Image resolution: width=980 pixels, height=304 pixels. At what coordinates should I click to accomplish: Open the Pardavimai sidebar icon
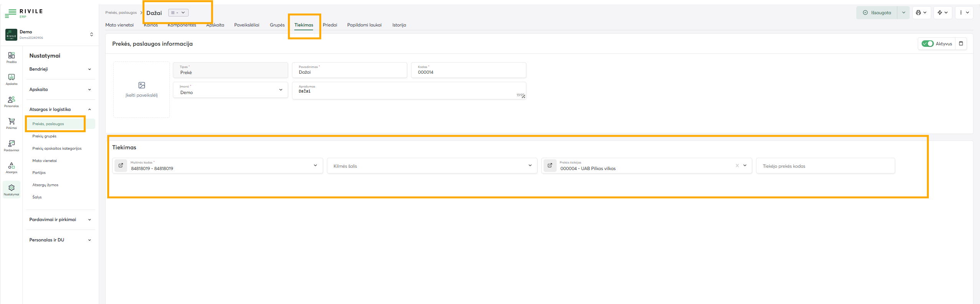pos(12,145)
